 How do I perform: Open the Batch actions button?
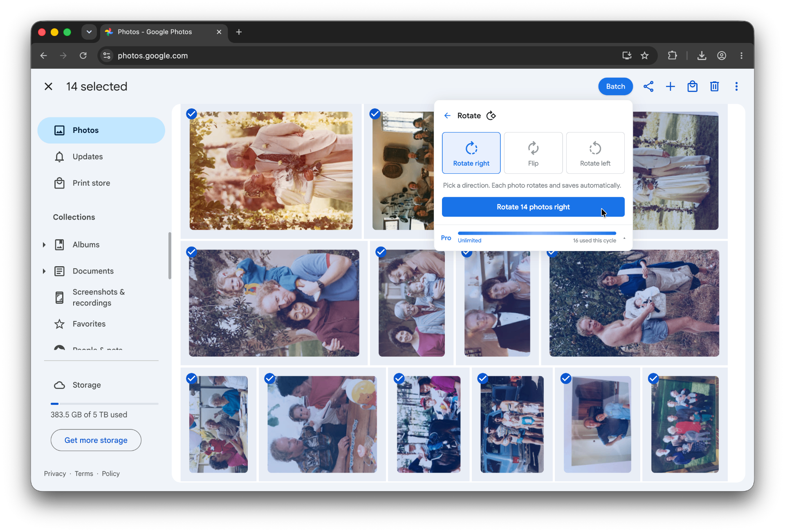[615, 86]
